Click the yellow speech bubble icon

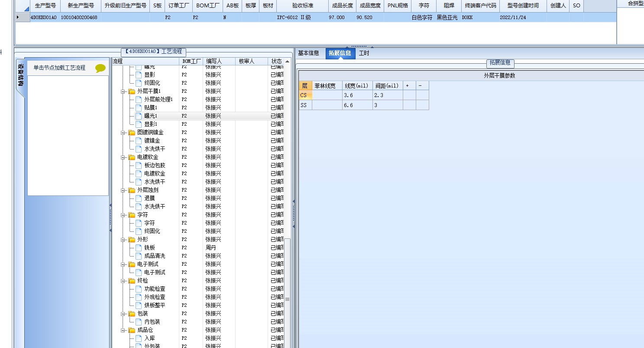click(100, 68)
